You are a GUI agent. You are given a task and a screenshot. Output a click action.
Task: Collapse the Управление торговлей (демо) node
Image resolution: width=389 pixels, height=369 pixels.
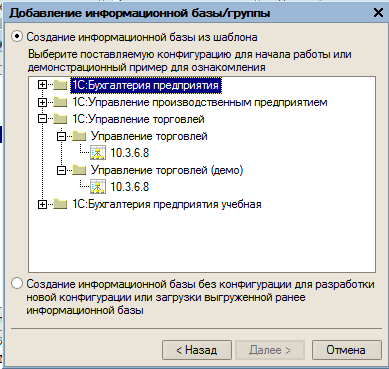[x=61, y=170]
